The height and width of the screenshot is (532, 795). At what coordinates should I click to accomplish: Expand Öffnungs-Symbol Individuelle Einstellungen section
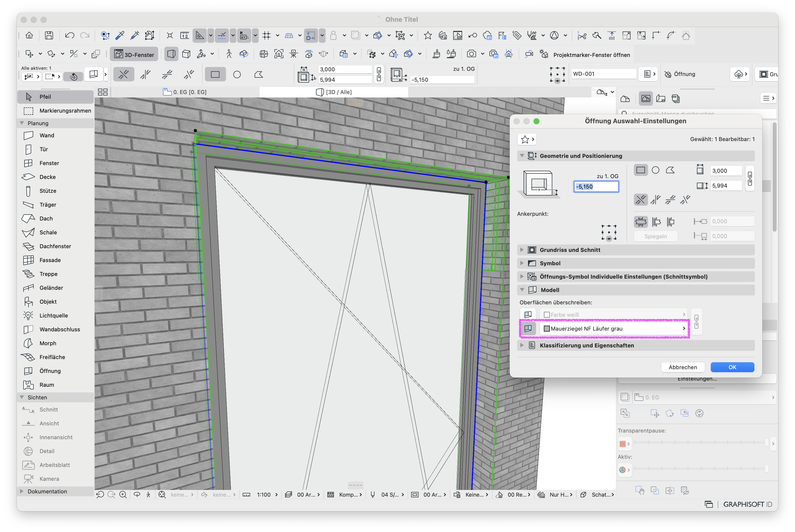522,277
